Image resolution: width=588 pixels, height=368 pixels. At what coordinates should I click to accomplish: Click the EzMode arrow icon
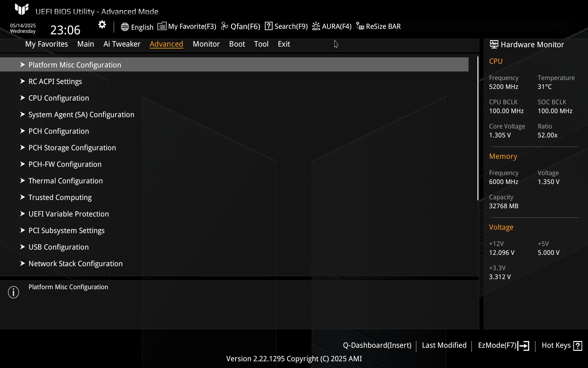click(523, 346)
